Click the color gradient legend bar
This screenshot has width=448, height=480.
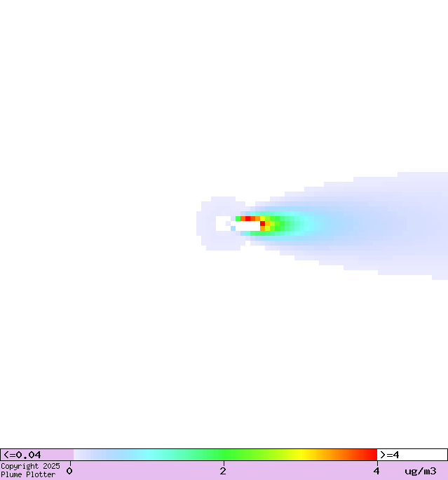[225, 455]
